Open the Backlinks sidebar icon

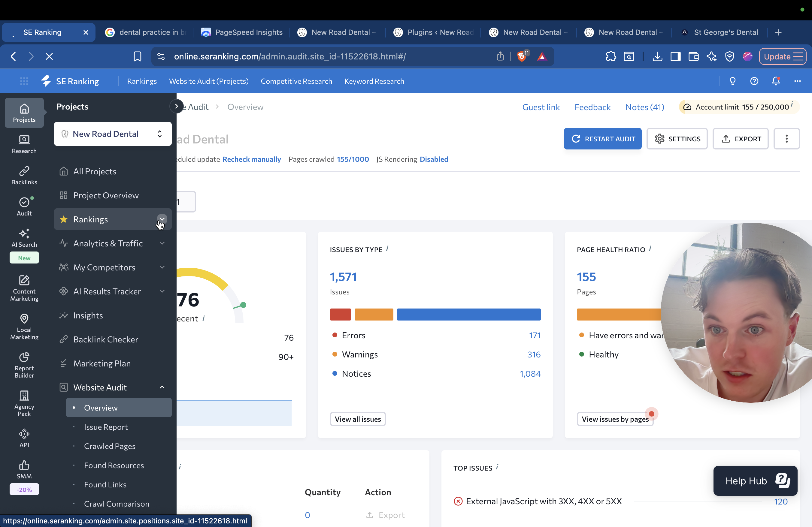tap(24, 175)
